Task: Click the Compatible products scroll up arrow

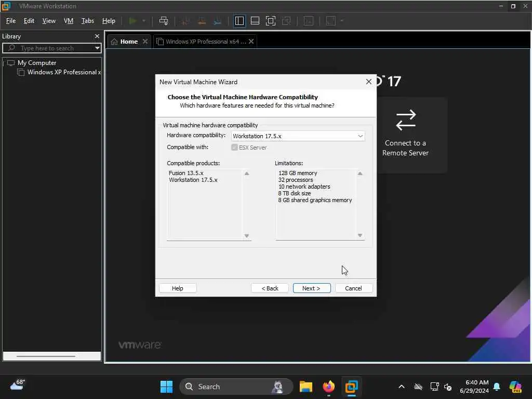Action: pyautogui.click(x=247, y=174)
